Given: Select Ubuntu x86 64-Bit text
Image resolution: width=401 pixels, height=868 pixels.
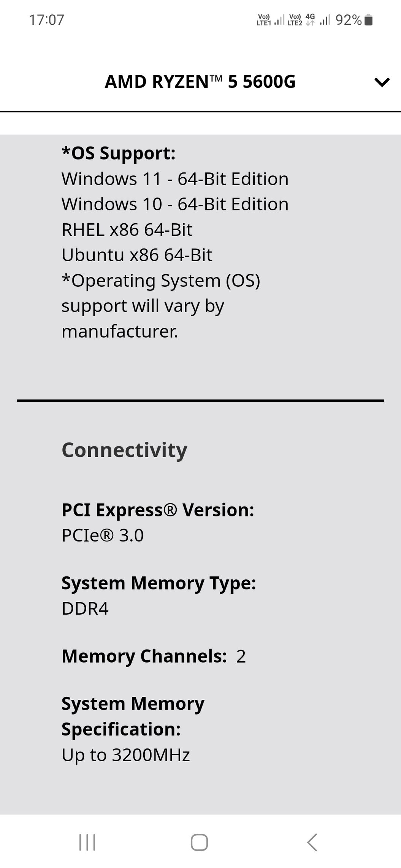Looking at the screenshot, I should click(x=137, y=255).
